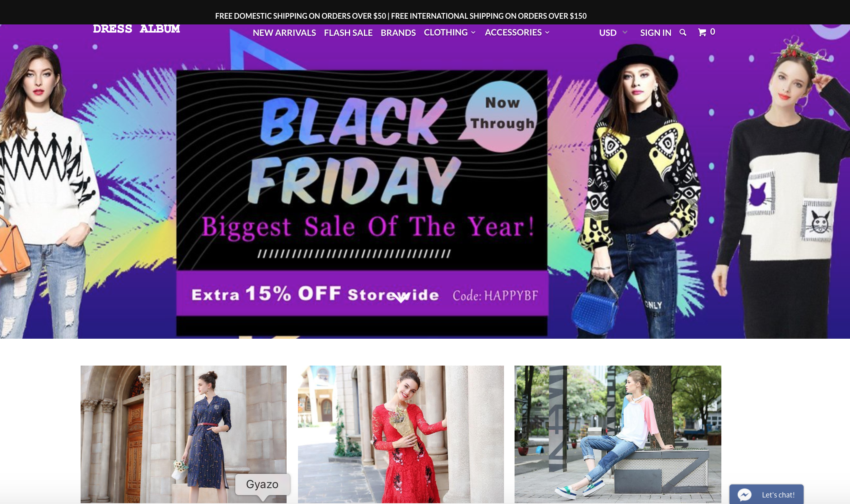Open the New Arrivals menu item
Image resolution: width=850 pixels, height=504 pixels.
[284, 33]
